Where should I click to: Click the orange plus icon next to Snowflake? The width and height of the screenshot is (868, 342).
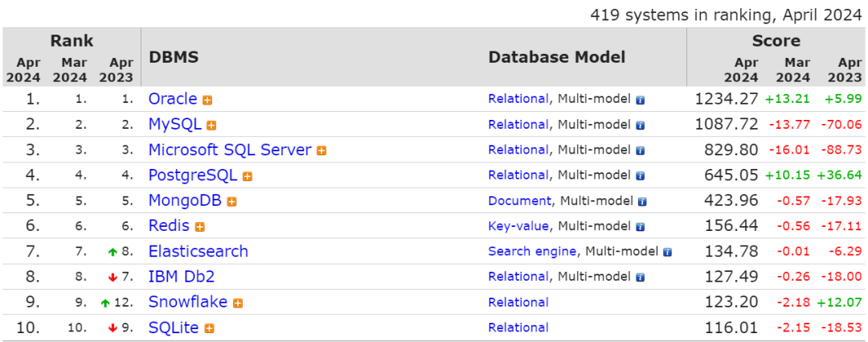[238, 303]
